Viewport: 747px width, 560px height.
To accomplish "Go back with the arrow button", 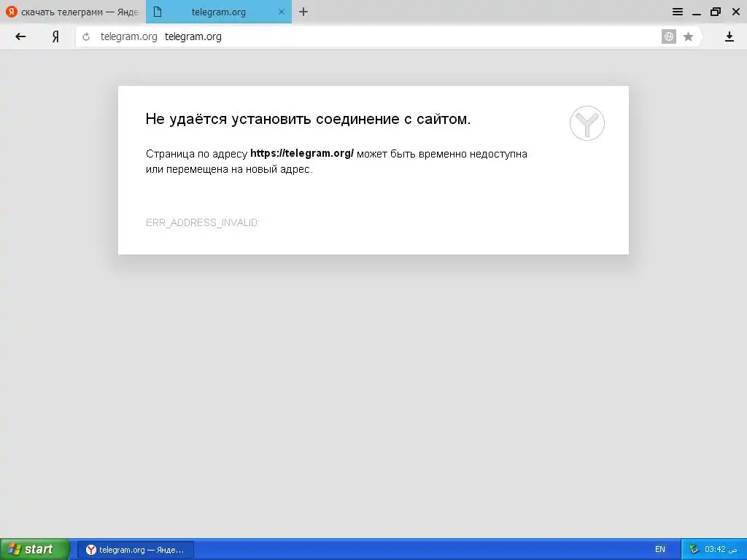I will click(20, 36).
